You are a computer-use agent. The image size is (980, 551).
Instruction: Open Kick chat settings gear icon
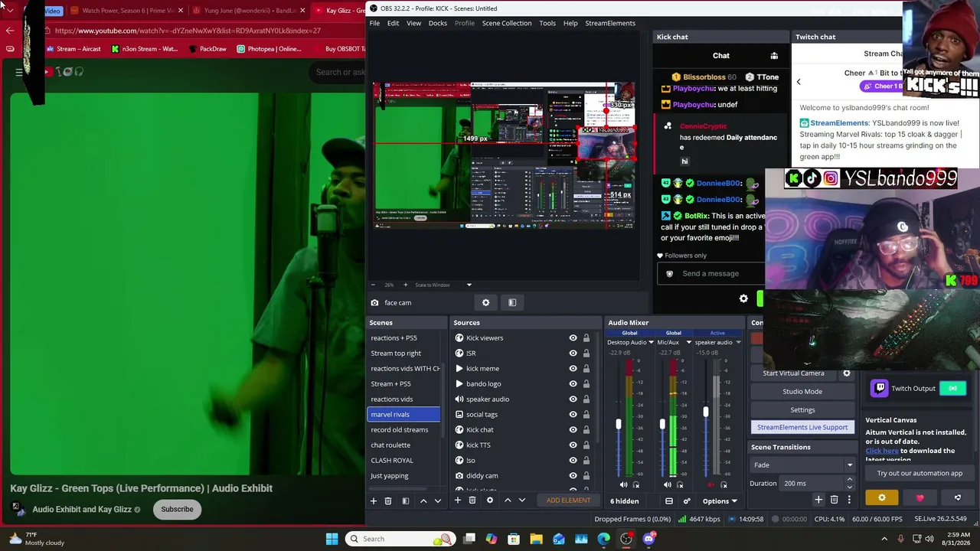743,299
